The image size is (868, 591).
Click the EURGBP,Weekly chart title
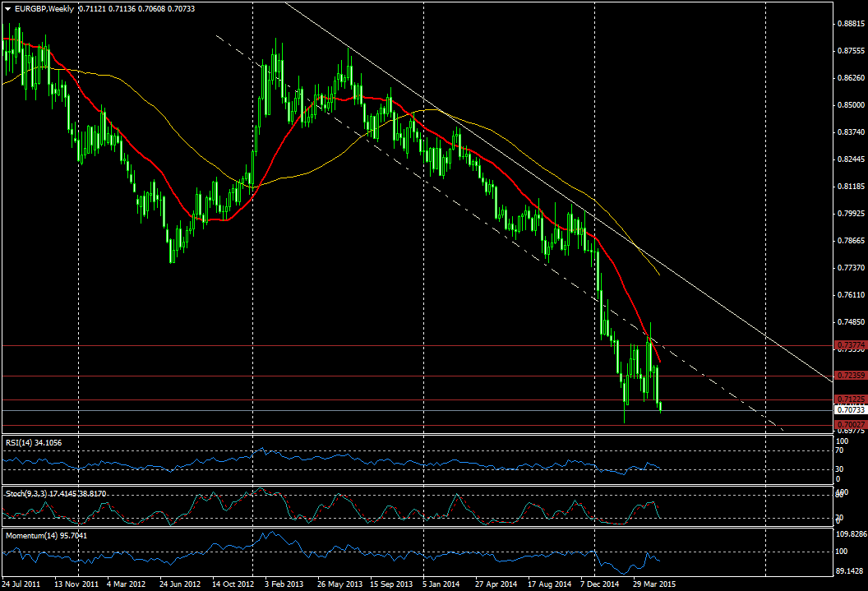coord(39,9)
